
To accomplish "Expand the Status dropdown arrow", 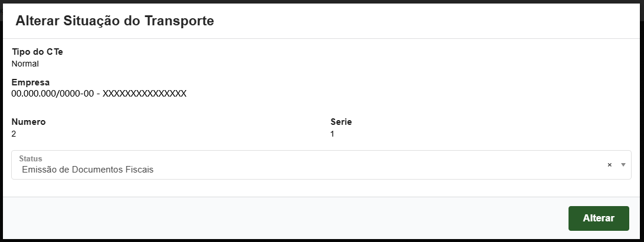I will click(x=623, y=164).
